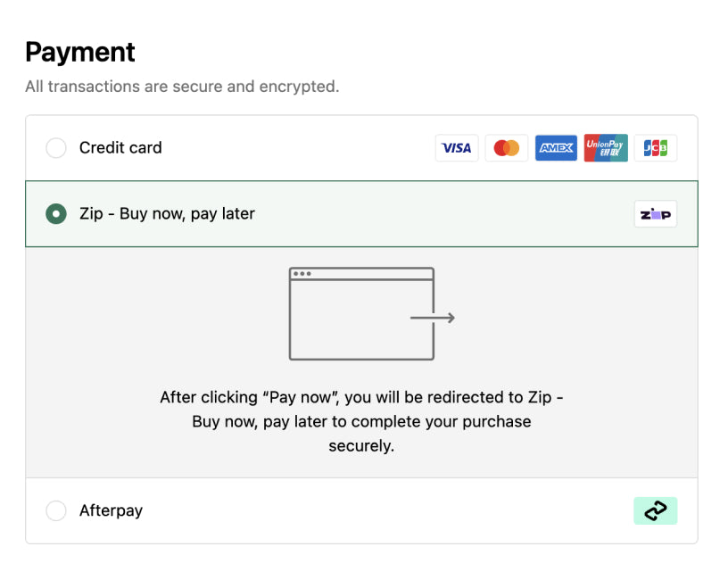Select the Zip payment radio button
The height and width of the screenshot is (580, 728).
[x=56, y=214]
